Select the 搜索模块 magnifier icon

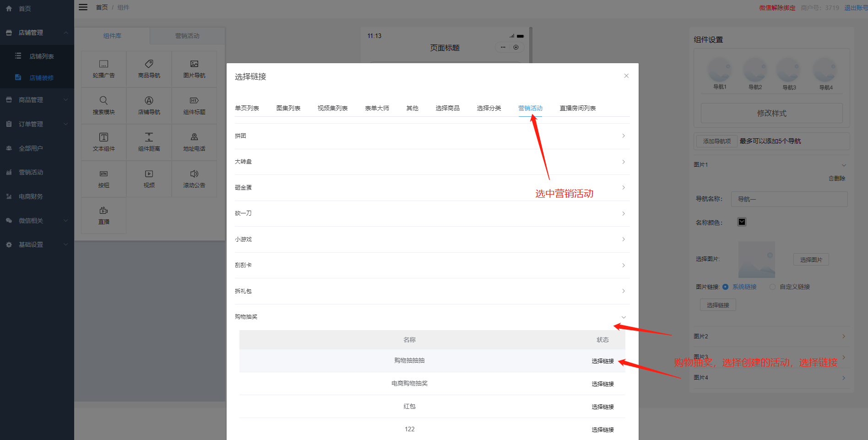click(x=104, y=100)
